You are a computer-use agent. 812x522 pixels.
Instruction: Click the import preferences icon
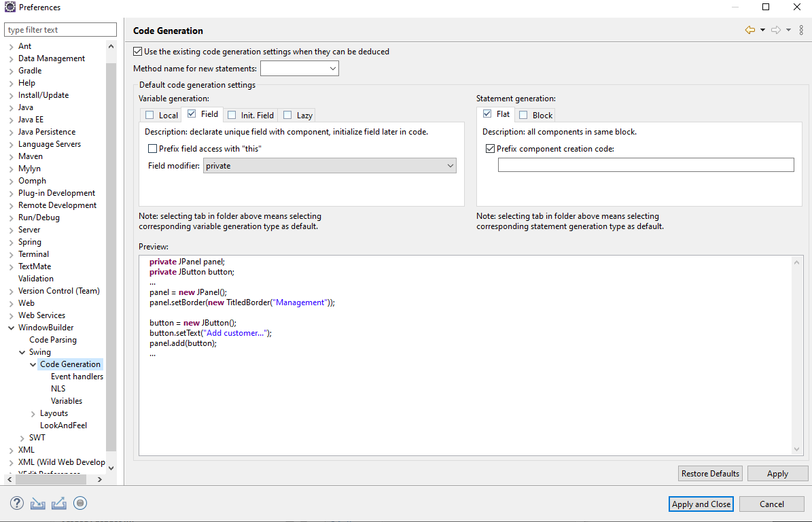pos(37,503)
